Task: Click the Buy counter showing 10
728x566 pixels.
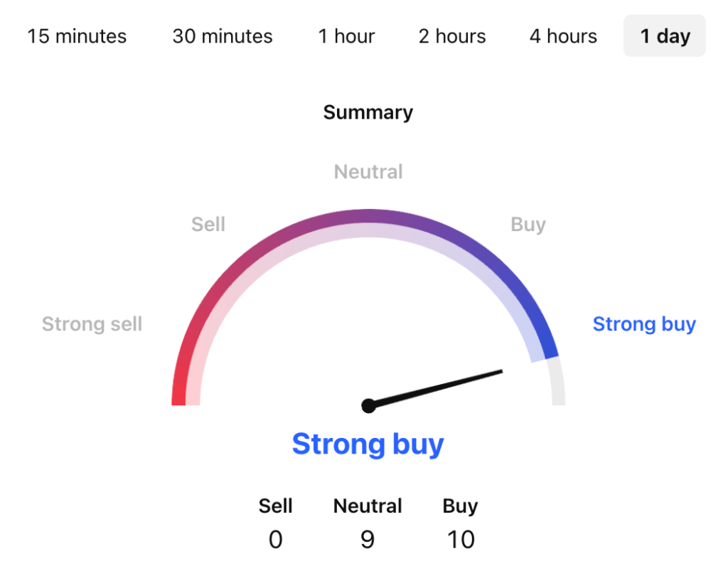Action: pyautogui.click(x=461, y=540)
